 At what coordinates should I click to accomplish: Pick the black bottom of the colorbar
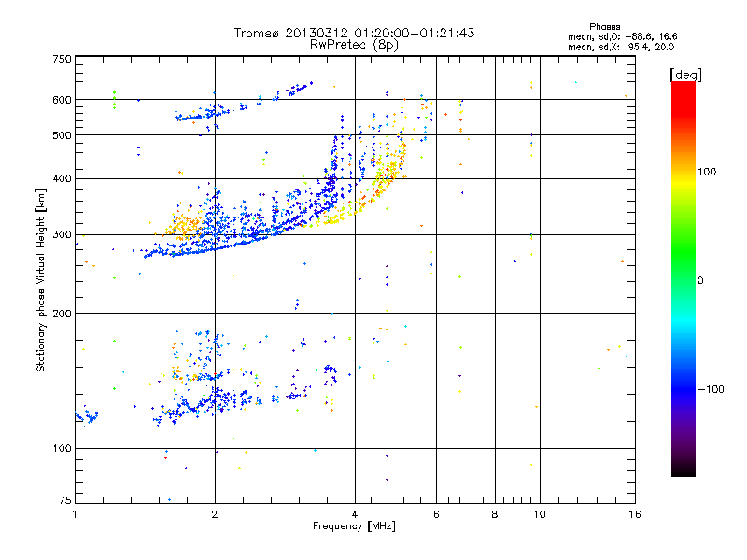684,469
